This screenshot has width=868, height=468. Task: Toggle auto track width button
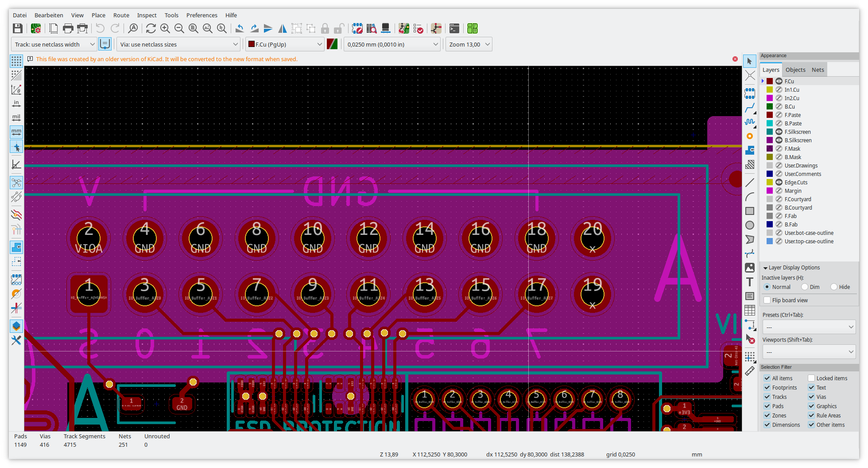(x=105, y=44)
